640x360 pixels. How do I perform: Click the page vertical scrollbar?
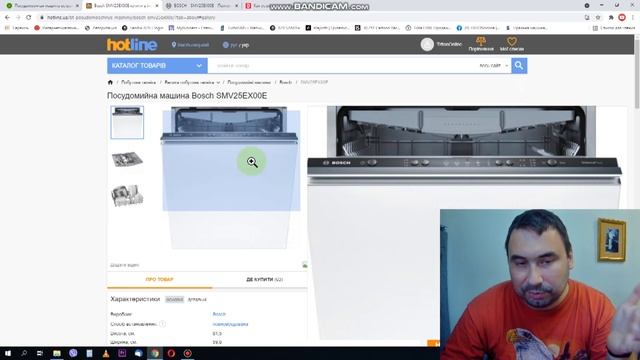[637, 73]
